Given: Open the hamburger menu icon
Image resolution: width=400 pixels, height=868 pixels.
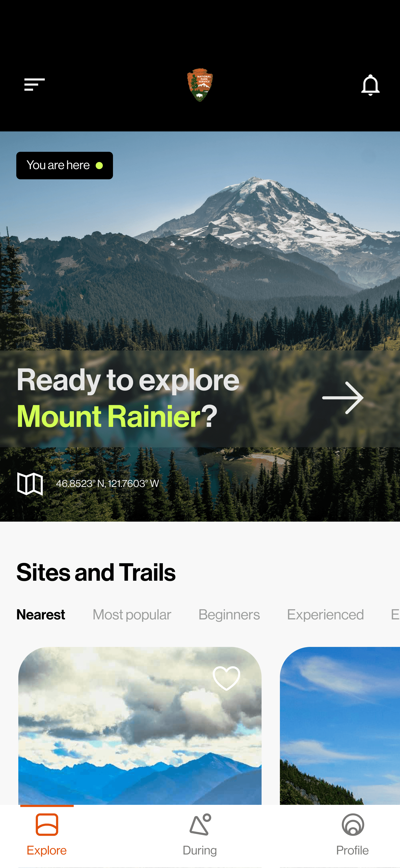Looking at the screenshot, I should pos(34,85).
